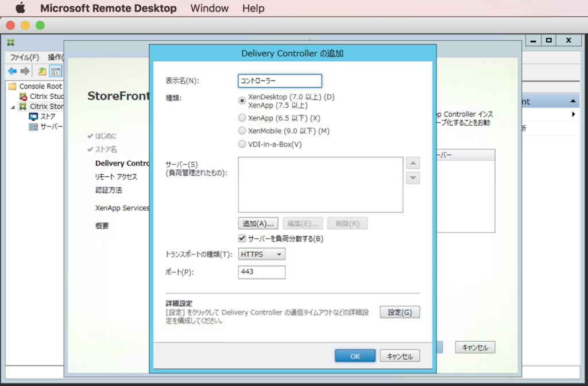Toggle the show/hide console tree icon

tap(56, 71)
